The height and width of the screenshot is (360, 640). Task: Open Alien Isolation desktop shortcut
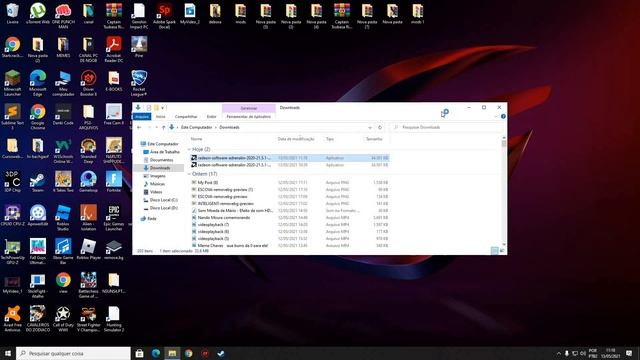point(88,218)
